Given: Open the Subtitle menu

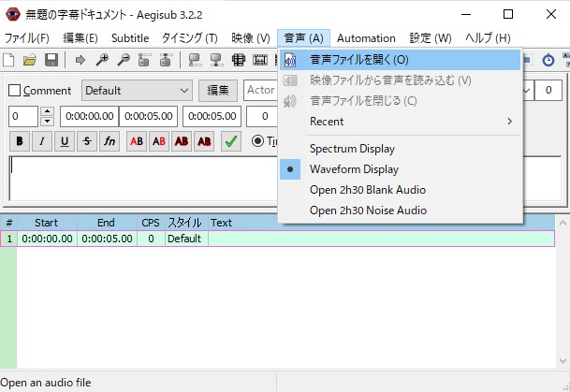Looking at the screenshot, I should click(x=130, y=38).
